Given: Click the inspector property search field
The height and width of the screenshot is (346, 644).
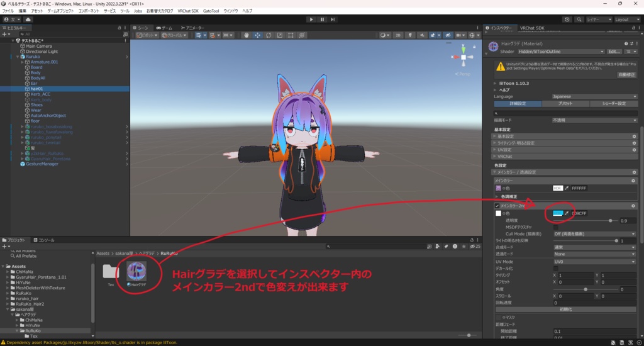Looking at the screenshot, I should 565,113.
